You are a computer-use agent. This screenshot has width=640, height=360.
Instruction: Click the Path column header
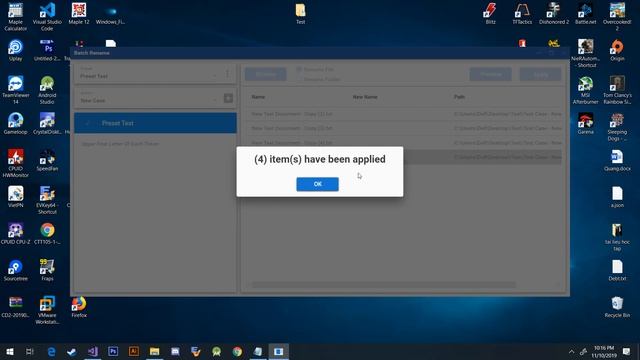click(x=459, y=97)
